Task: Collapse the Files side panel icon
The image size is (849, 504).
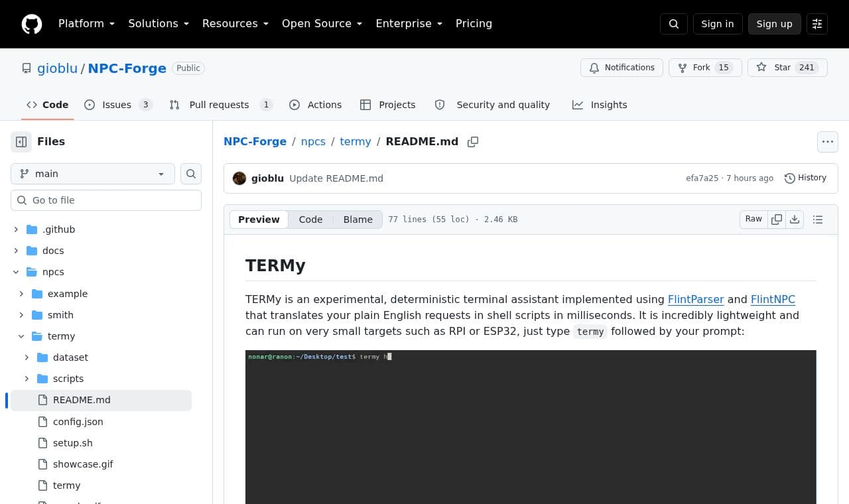Action: [21, 141]
